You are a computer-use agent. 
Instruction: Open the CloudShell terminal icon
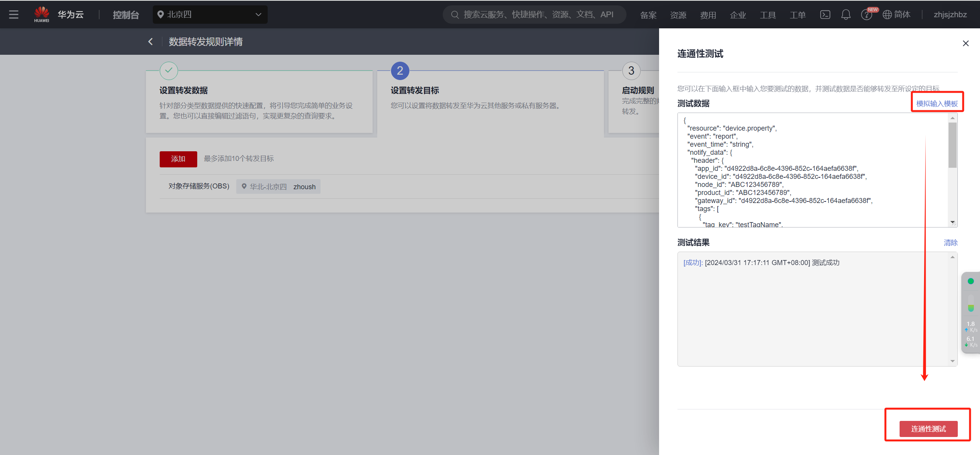825,15
